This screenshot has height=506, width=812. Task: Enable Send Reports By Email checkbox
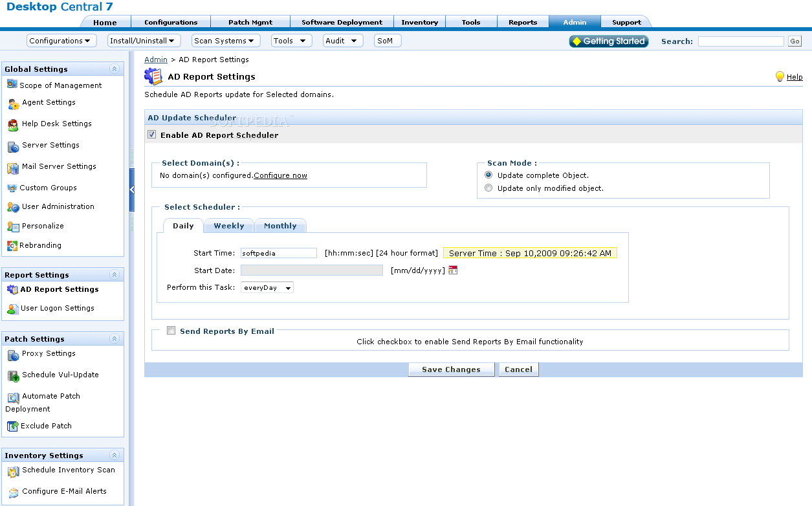(171, 331)
